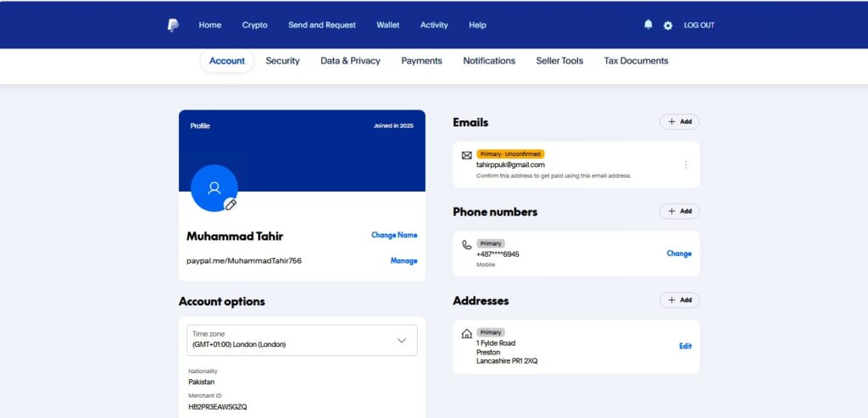
Task: Open Wallet in the top navigation
Action: click(388, 25)
